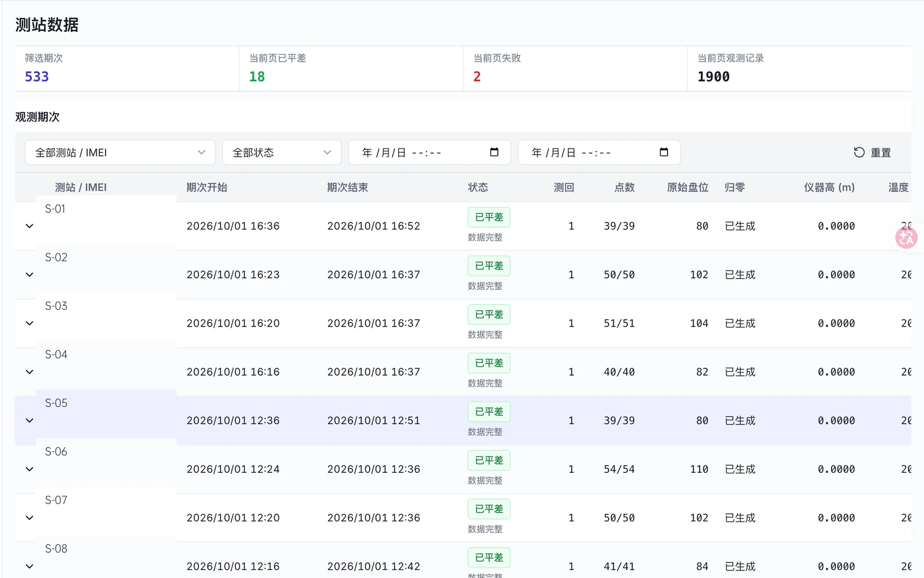Image resolution: width=924 pixels, height=578 pixels.
Task: Click the 测站数据 page title
Action: tap(47, 25)
